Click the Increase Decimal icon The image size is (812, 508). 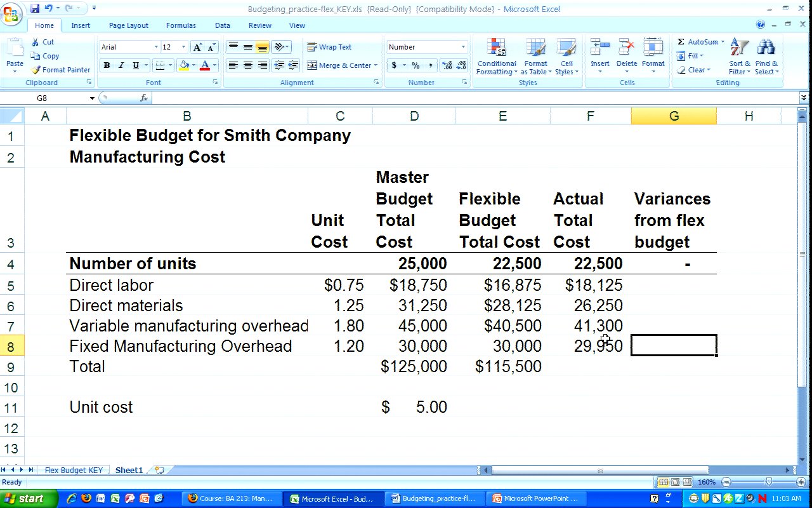coord(446,65)
